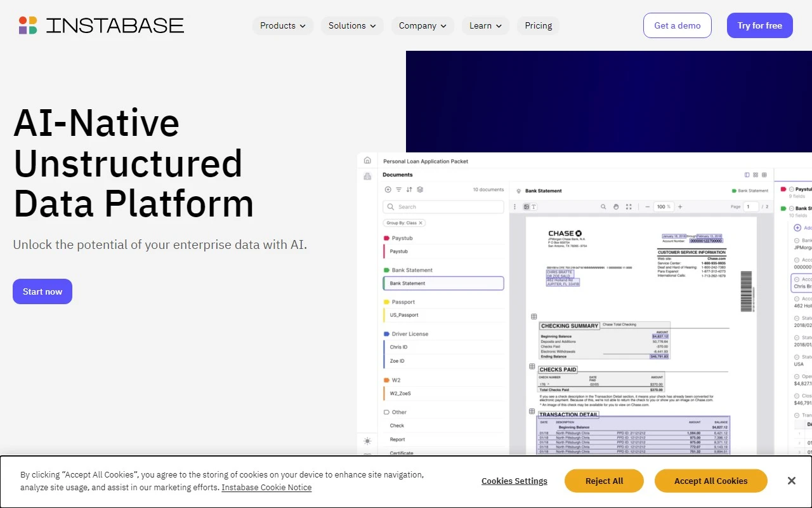Select the US_Passport document
This screenshot has width=812, height=508.
(443, 315)
